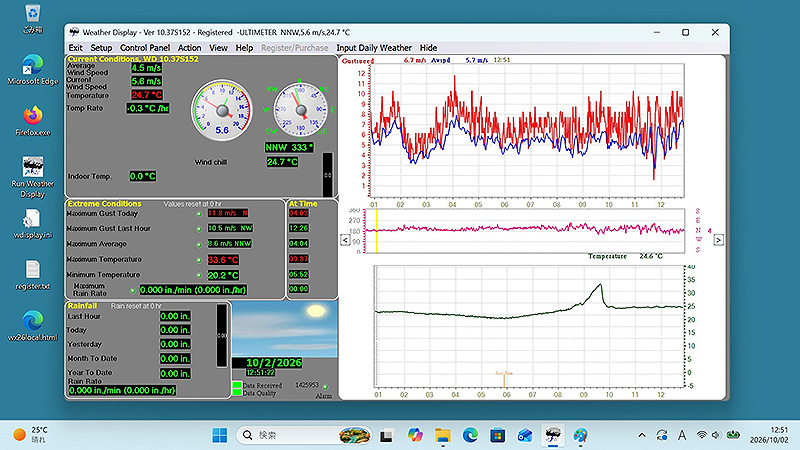
Task: Open Microsoft Store from the taskbar
Action: pos(497,435)
